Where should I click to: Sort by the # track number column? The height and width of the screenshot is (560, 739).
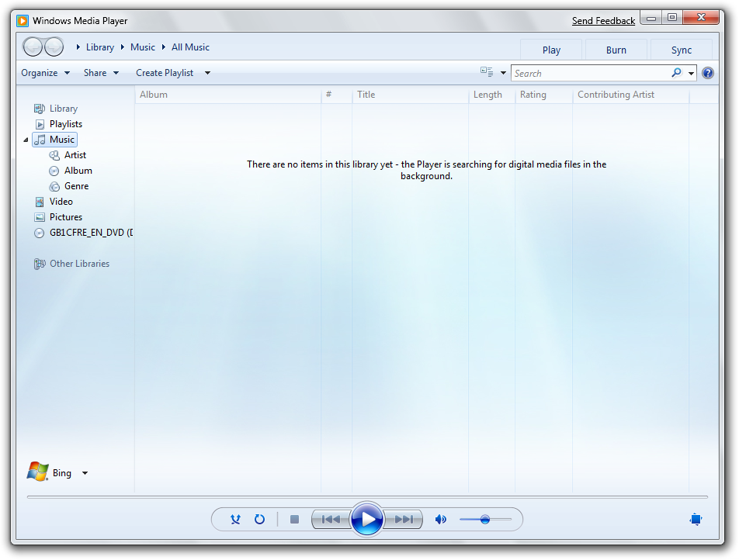(337, 95)
